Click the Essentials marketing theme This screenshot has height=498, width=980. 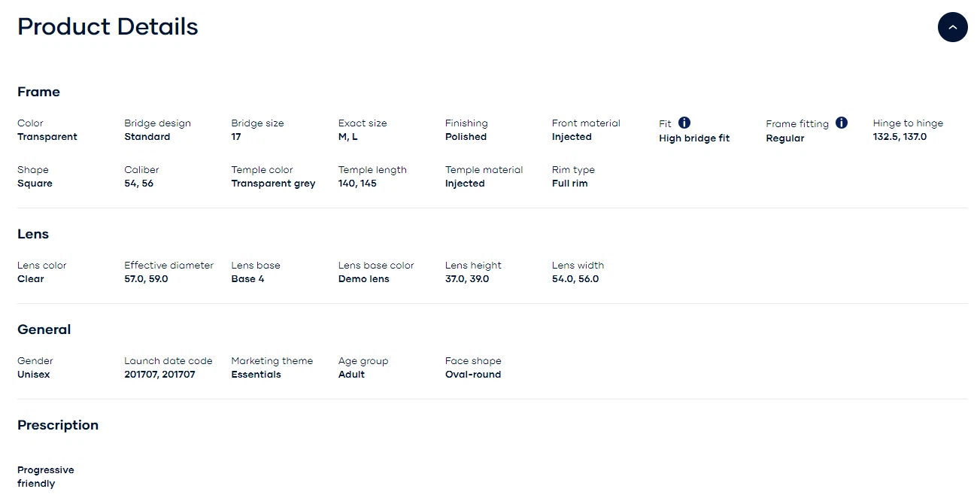coord(256,375)
